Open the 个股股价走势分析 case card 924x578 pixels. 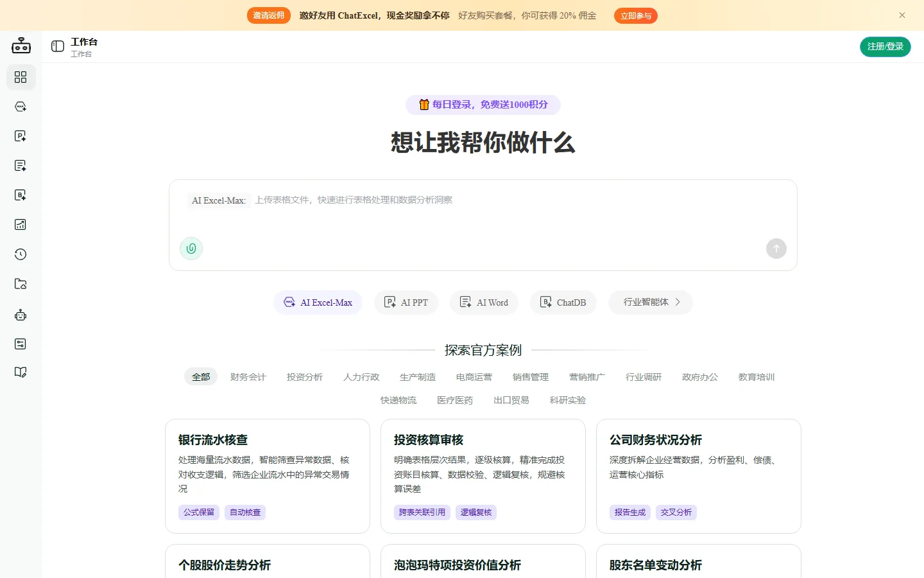[268, 561]
